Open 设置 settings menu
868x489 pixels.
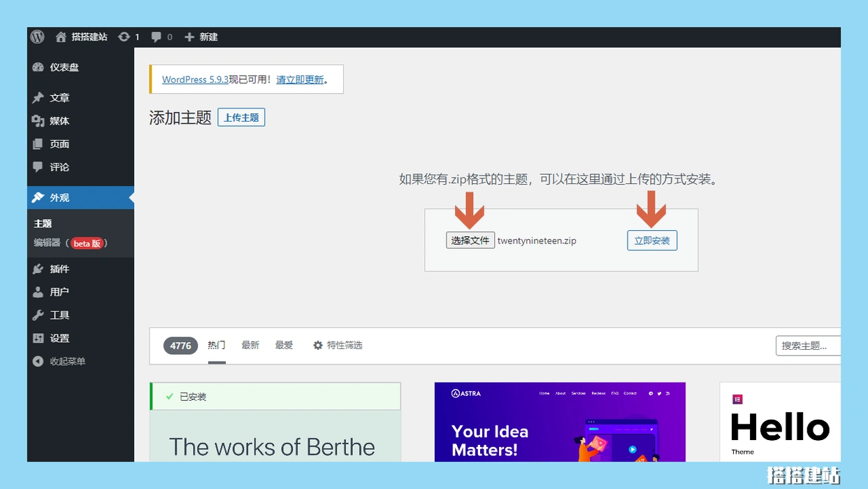(59, 338)
